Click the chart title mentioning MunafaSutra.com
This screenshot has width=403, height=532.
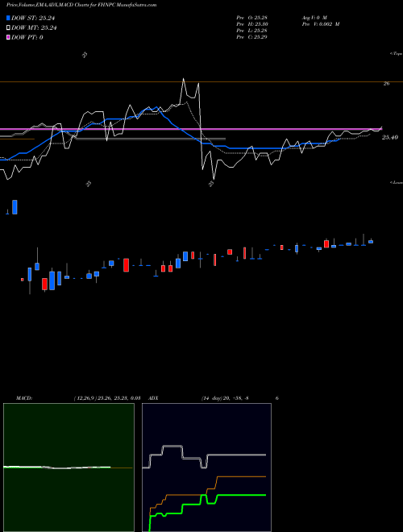[x=81, y=6]
